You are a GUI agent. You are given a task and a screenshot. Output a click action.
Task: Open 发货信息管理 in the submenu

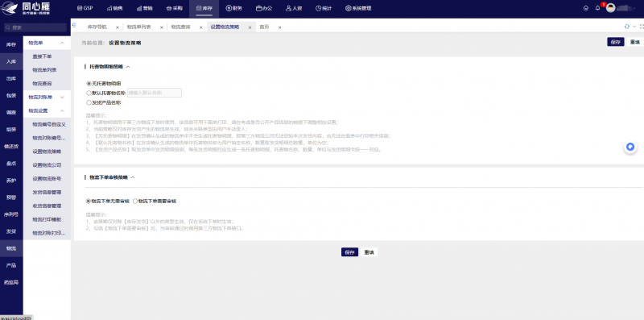coord(47,192)
